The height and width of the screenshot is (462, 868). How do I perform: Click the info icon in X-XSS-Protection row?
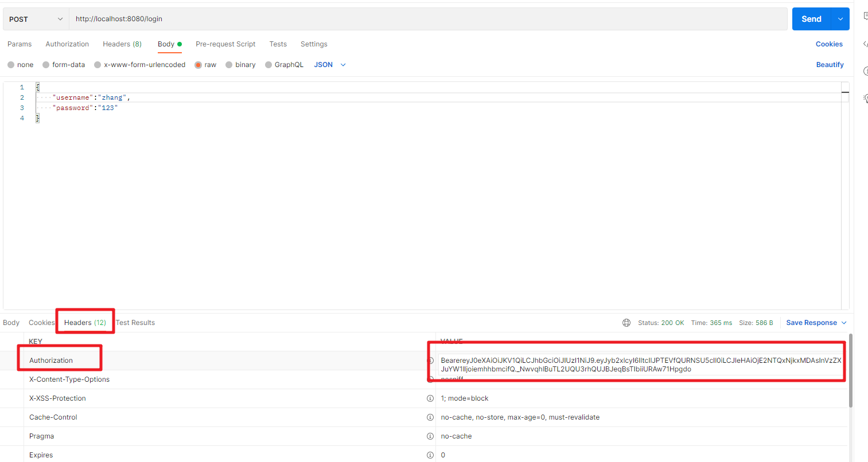point(430,398)
